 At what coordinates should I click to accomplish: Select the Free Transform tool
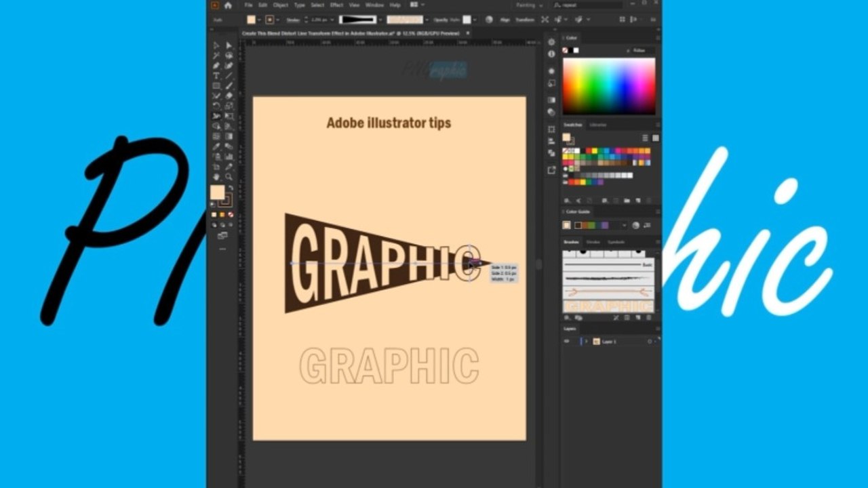pyautogui.click(x=229, y=116)
